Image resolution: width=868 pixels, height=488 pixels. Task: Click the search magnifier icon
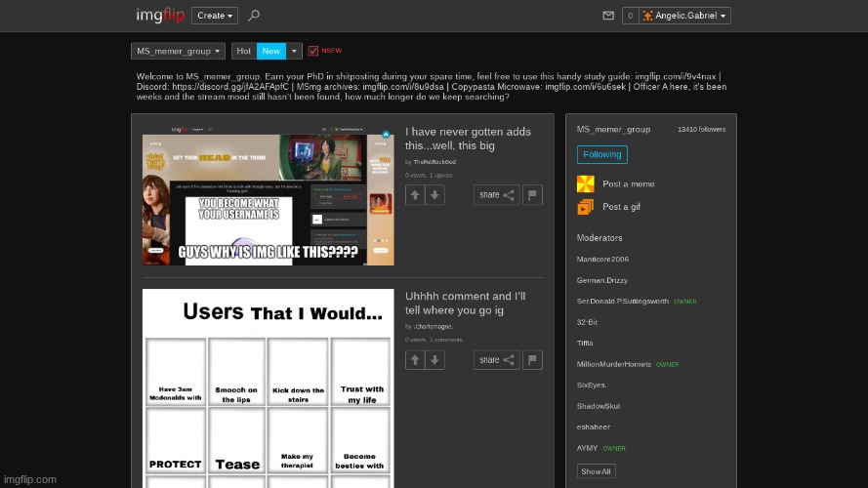click(254, 16)
